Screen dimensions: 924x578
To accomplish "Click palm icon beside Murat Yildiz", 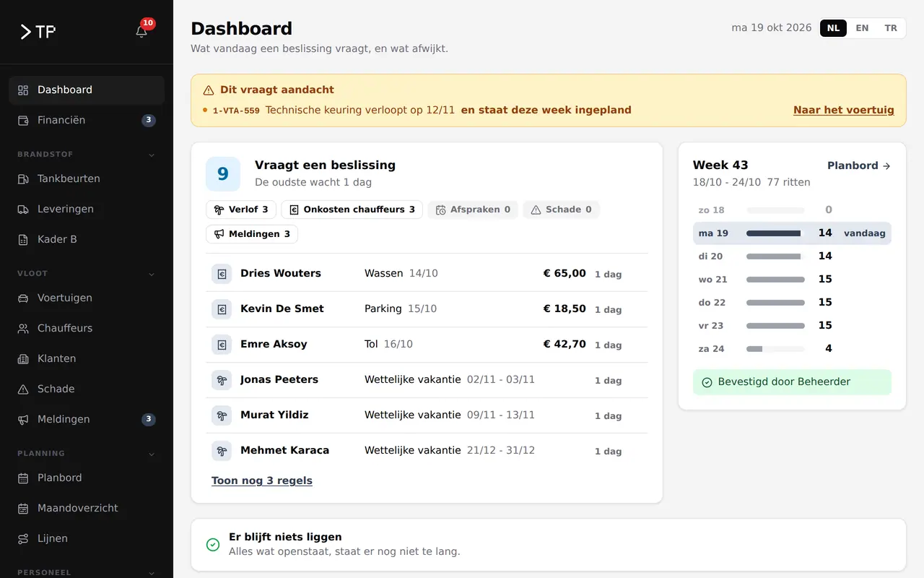I will tap(222, 415).
